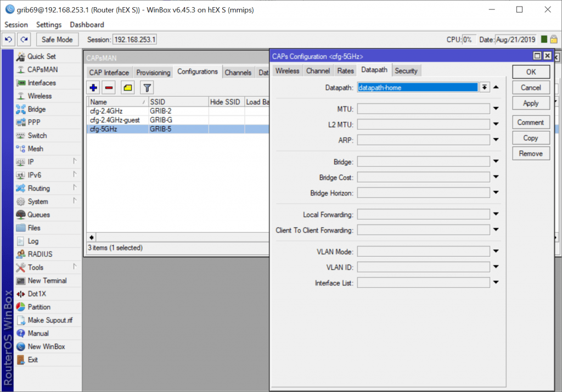This screenshot has height=392, width=562.
Task: Open the filter funnel icon
Action: pyautogui.click(x=147, y=88)
